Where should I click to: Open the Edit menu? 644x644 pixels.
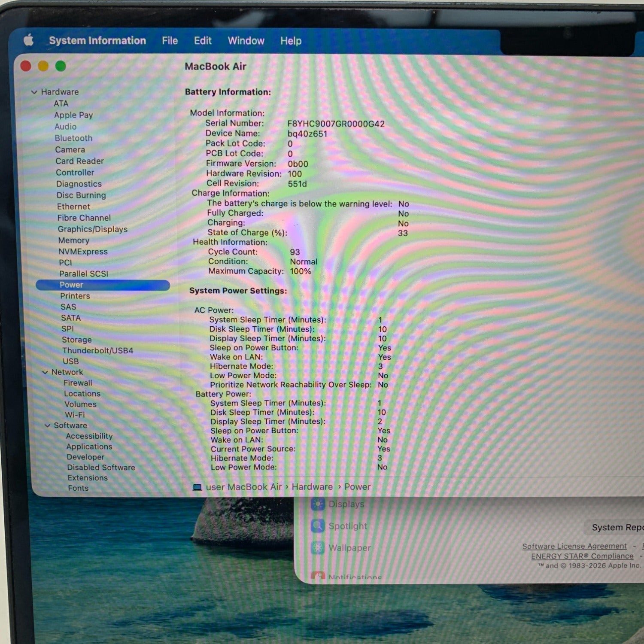(203, 41)
